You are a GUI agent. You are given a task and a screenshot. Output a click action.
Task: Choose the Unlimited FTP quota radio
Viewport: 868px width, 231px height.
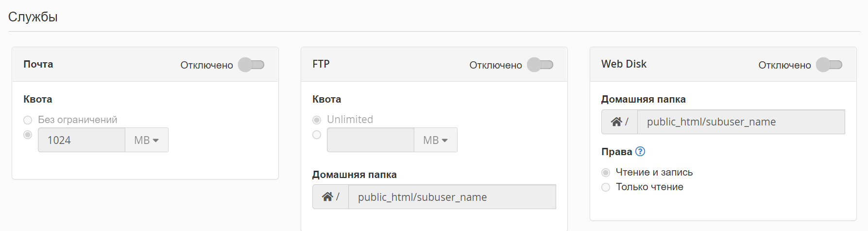pos(317,120)
